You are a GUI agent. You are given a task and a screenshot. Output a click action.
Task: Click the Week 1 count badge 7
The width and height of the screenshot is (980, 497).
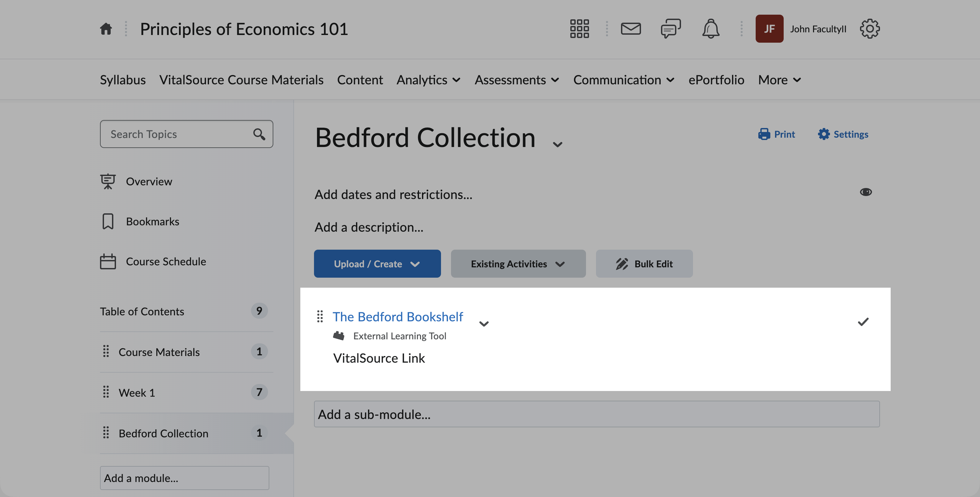coord(259,392)
